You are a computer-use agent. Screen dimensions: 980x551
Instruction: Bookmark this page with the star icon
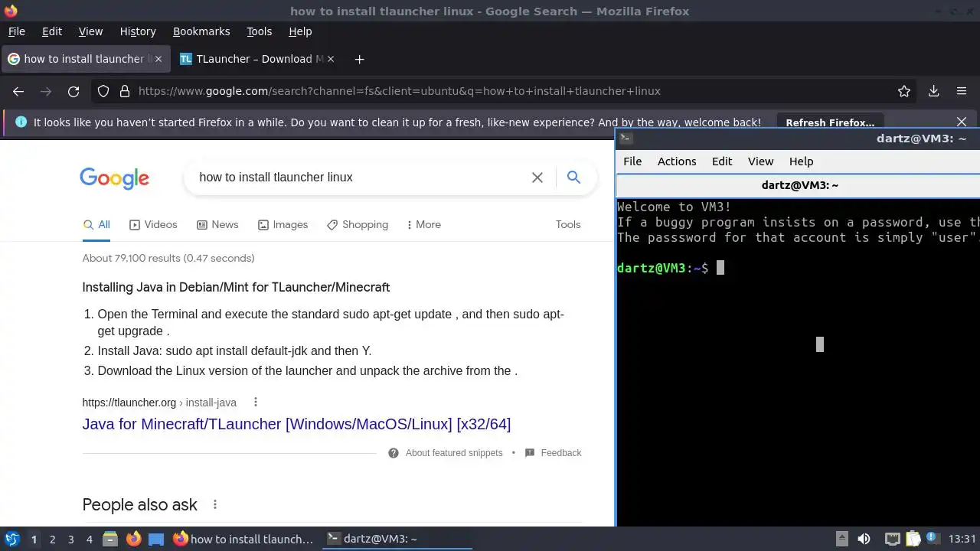(x=904, y=91)
